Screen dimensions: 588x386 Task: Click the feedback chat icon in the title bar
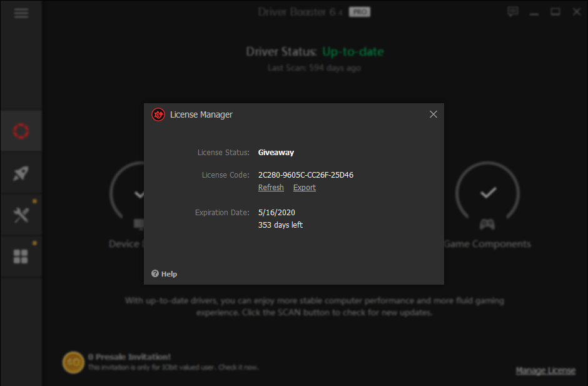513,12
